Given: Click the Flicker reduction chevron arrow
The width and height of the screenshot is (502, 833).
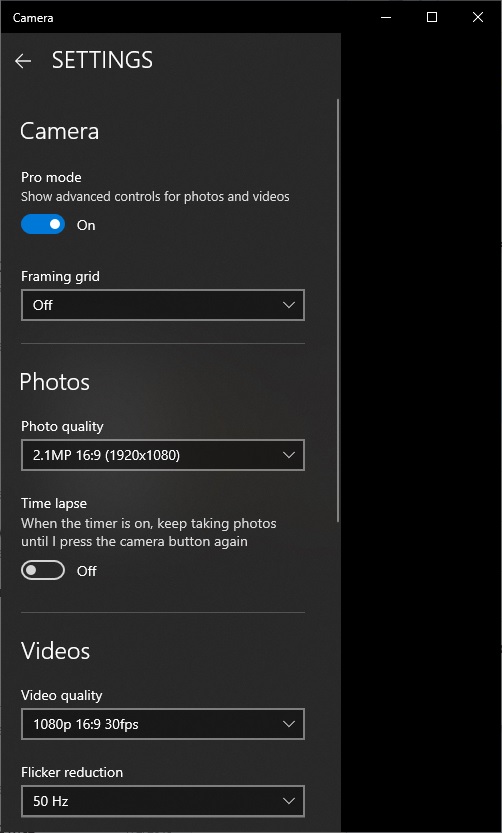Looking at the screenshot, I should coord(289,801).
